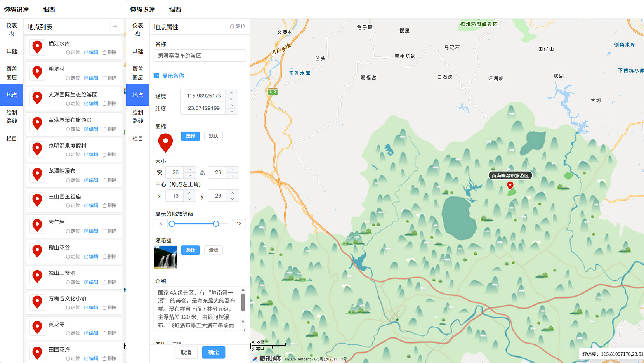Increase the icon width stepper
This screenshot has height=363, width=644.
tap(189, 170)
